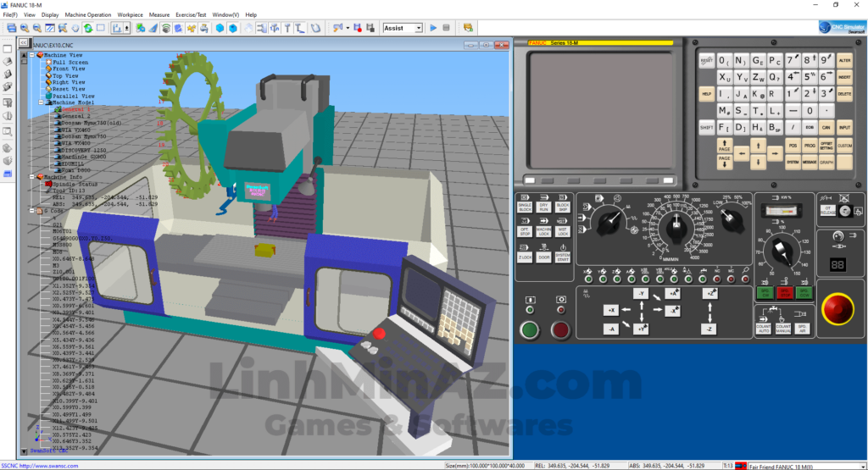Screen dimensions: 868x470
Task: Click the green refresh arrows toolbar icon
Action: pos(87,28)
